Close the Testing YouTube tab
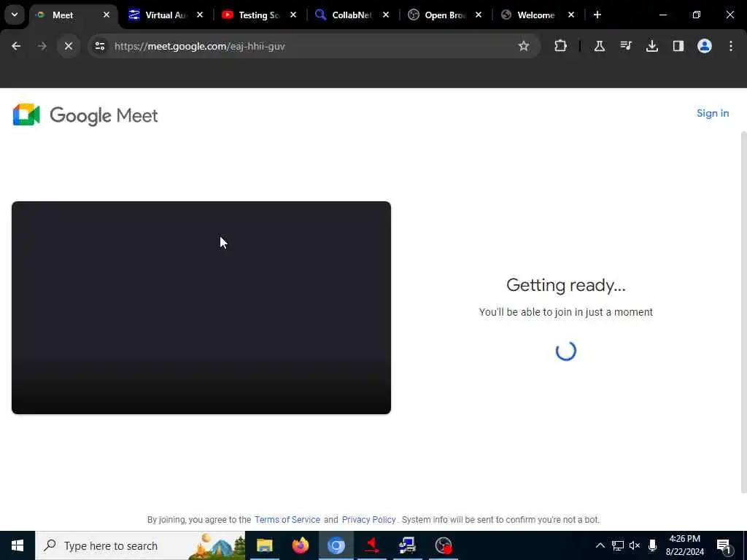This screenshot has width=747, height=560. tap(293, 15)
